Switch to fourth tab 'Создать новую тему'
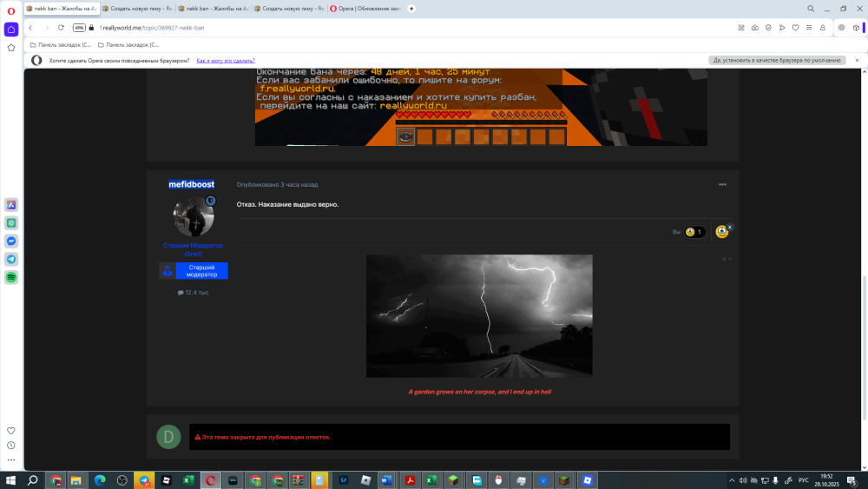 tap(290, 9)
